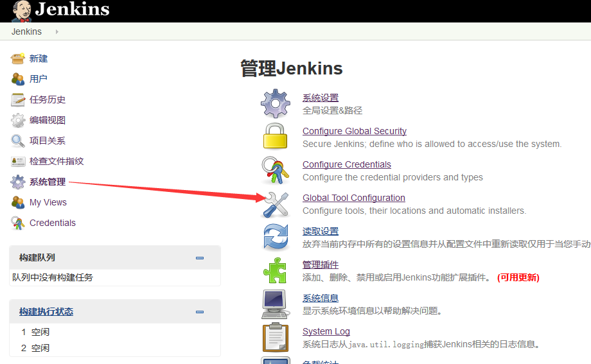
Task: Click the 系统设置 large gear icon
Action: [275, 103]
